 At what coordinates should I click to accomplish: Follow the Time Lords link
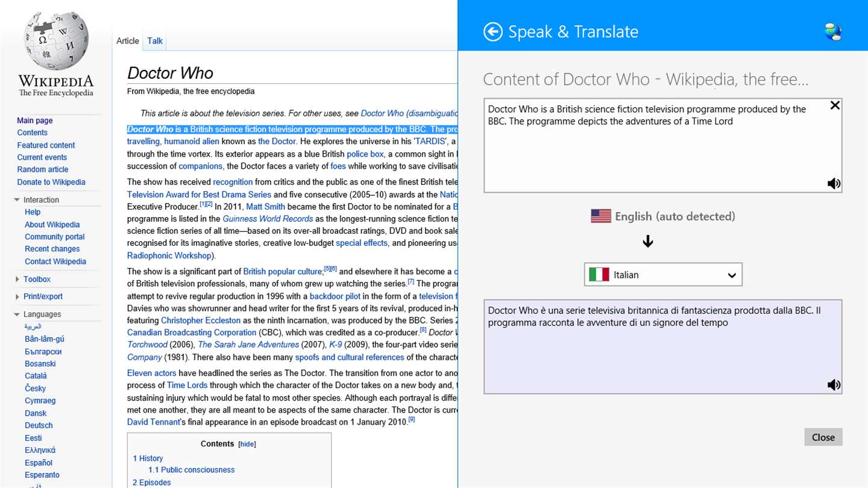click(187, 386)
